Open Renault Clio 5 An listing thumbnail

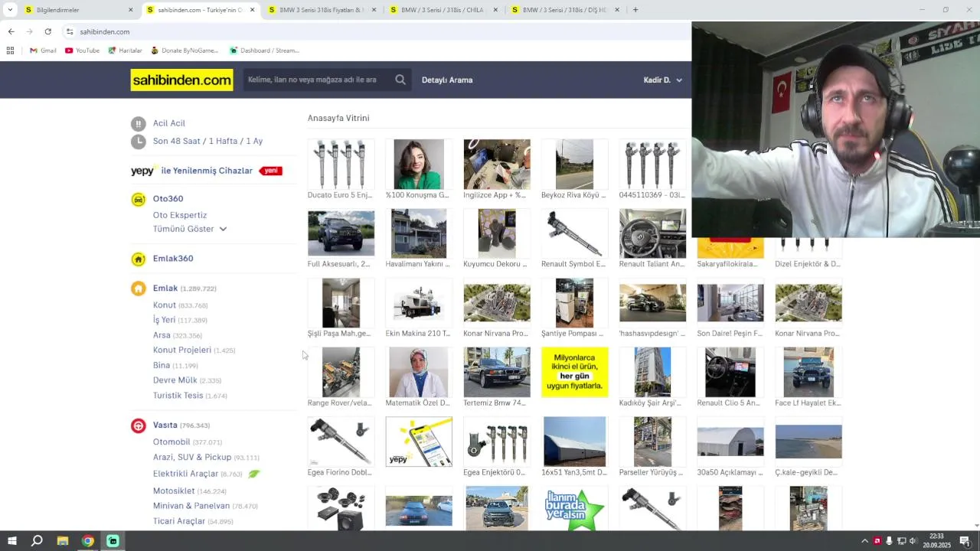pyautogui.click(x=730, y=372)
